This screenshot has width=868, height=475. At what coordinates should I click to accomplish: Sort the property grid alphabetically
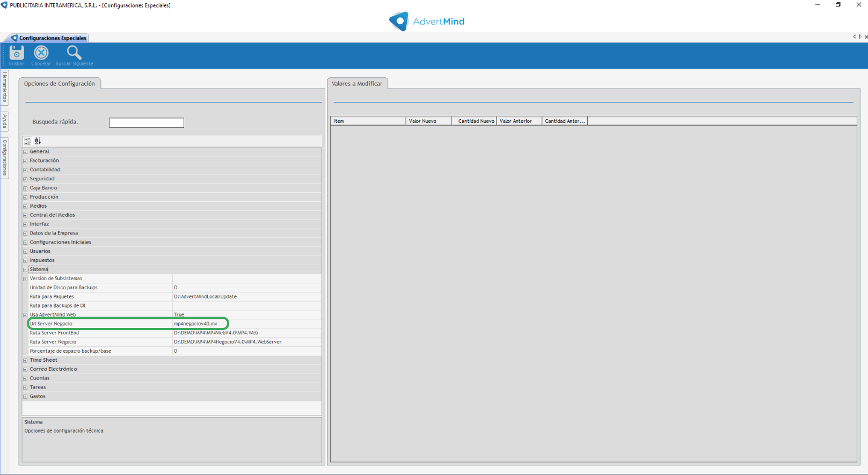click(x=38, y=141)
